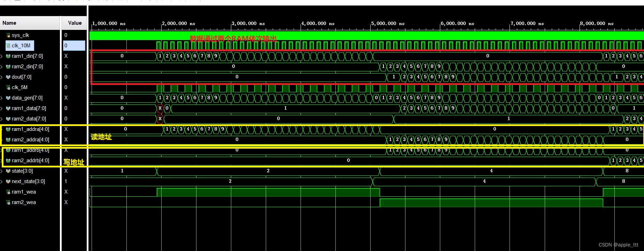Click the 3,000.000 ns ruler mark
The width and height of the screenshot is (644, 251).
(248, 24)
